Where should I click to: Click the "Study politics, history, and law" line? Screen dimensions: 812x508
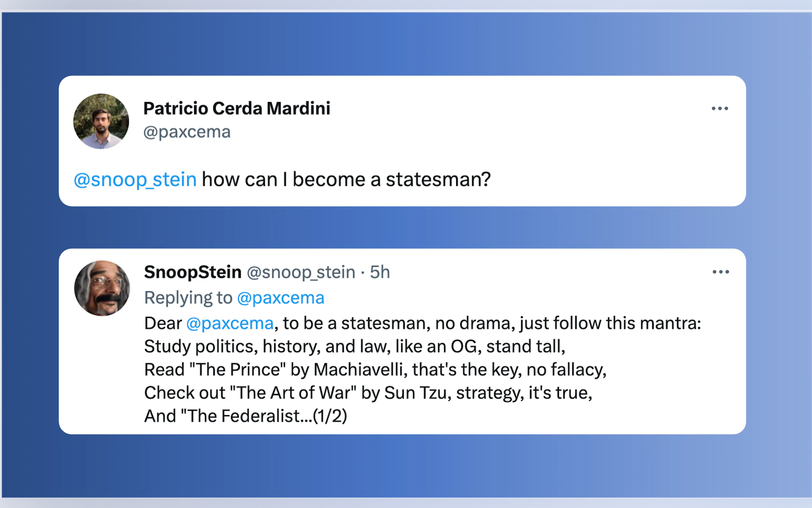coord(267,346)
